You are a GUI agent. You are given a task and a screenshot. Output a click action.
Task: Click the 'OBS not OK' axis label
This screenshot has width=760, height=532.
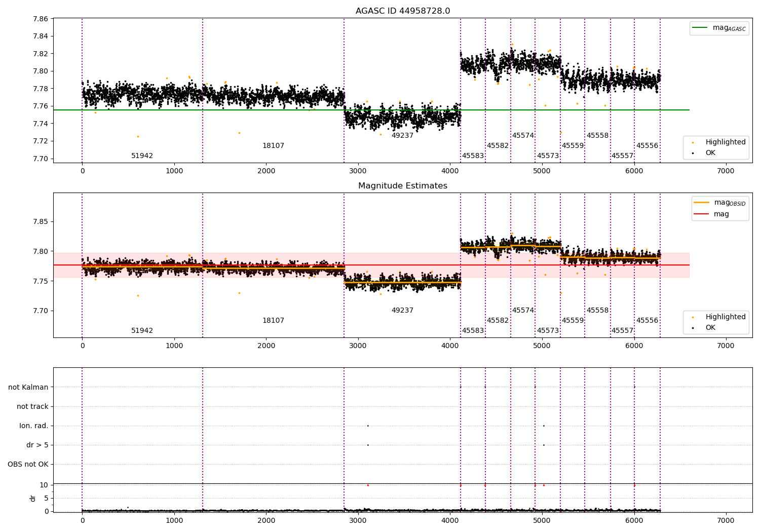click(x=28, y=465)
